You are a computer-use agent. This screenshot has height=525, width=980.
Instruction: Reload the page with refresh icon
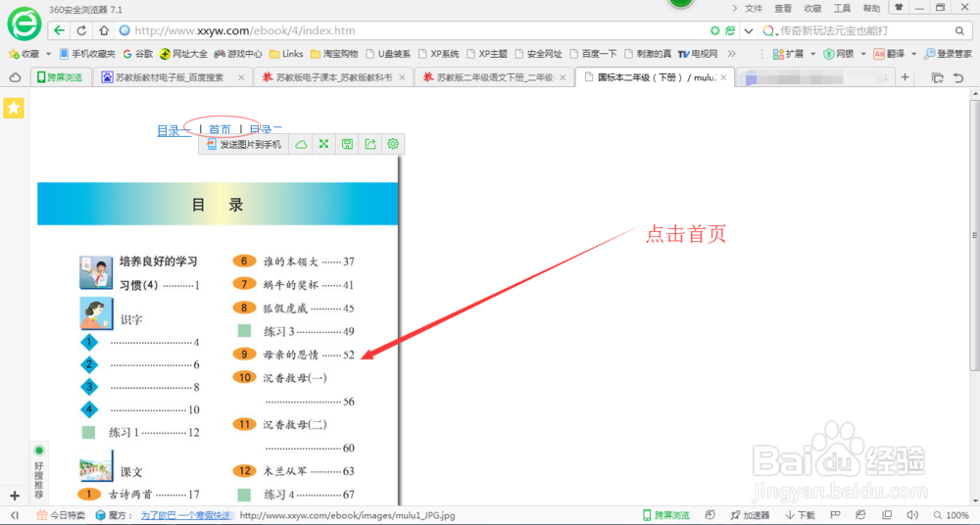tap(81, 30)
